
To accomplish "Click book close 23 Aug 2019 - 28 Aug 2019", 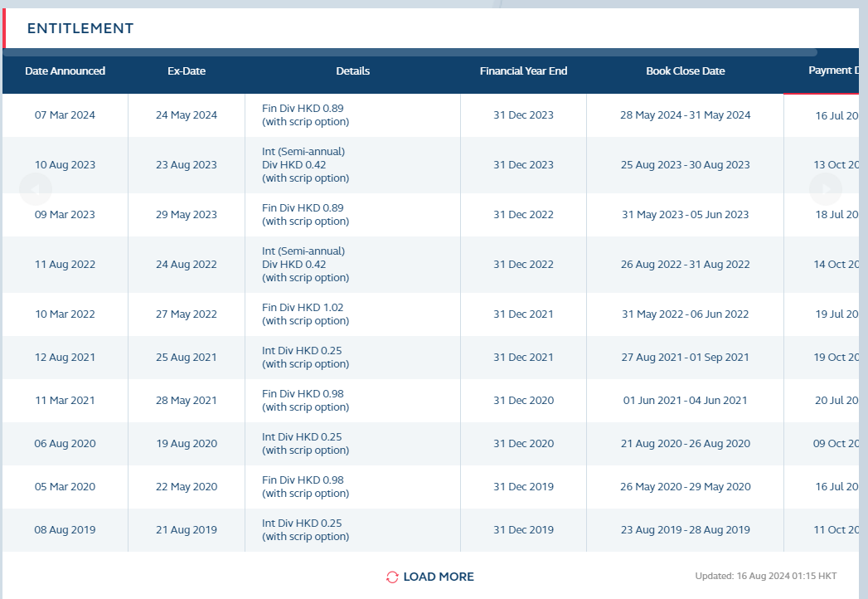I will [686, 530].
